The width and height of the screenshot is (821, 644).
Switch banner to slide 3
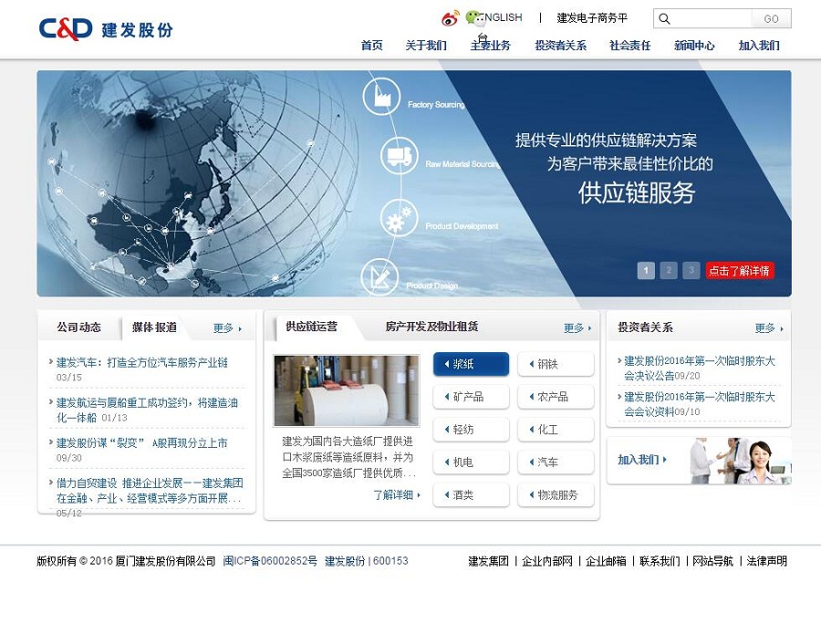tap(691, 271)
